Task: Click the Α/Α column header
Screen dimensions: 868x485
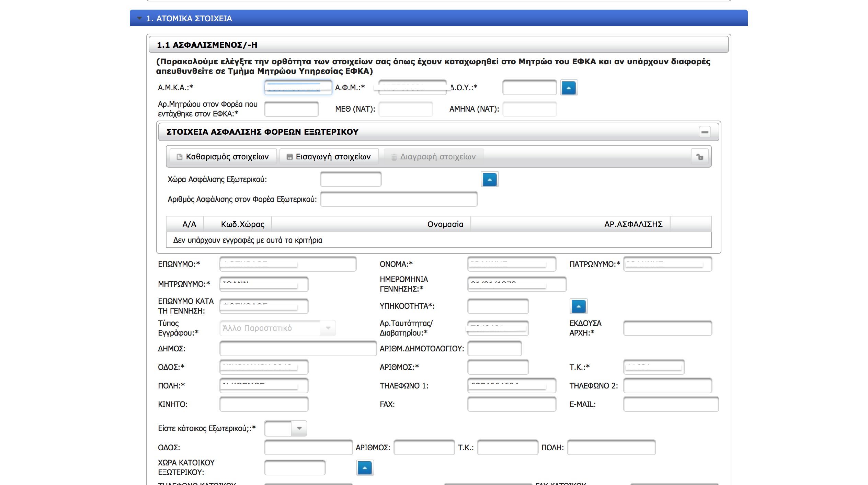Action: 189,224
